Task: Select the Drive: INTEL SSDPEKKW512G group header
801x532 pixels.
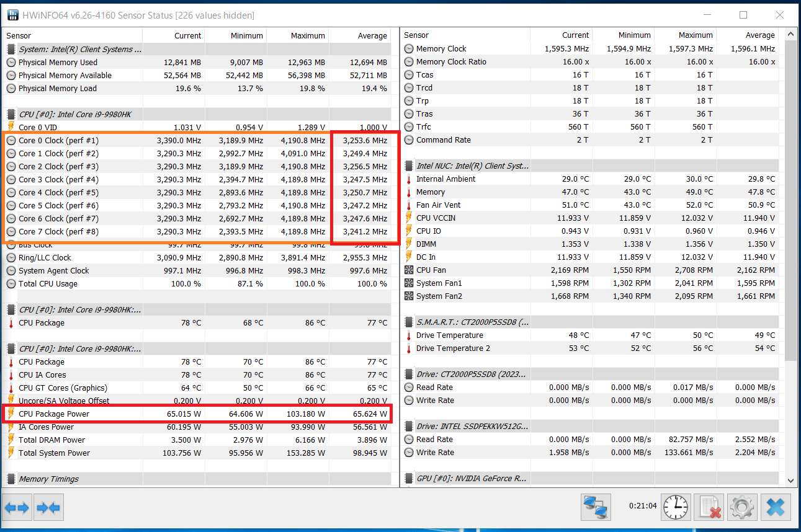Action: click(x=591, y=426)
